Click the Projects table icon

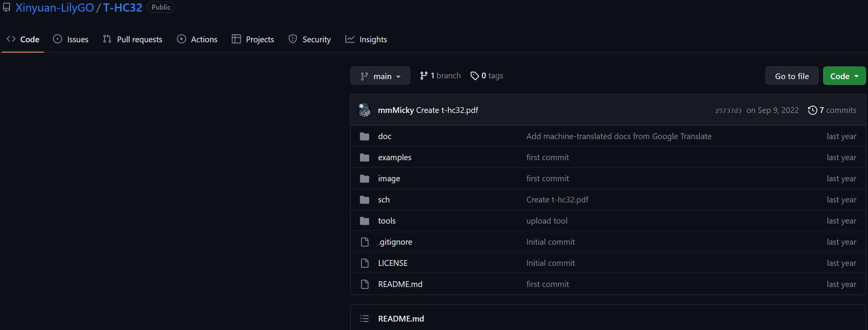pyautogui.click(x=236, y=39)
